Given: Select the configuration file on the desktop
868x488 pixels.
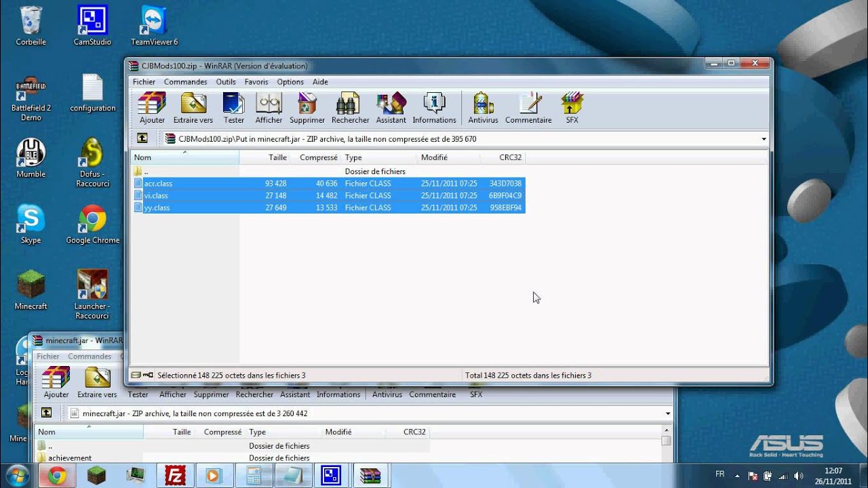Looking at the screenshot, I should [92, 94].
